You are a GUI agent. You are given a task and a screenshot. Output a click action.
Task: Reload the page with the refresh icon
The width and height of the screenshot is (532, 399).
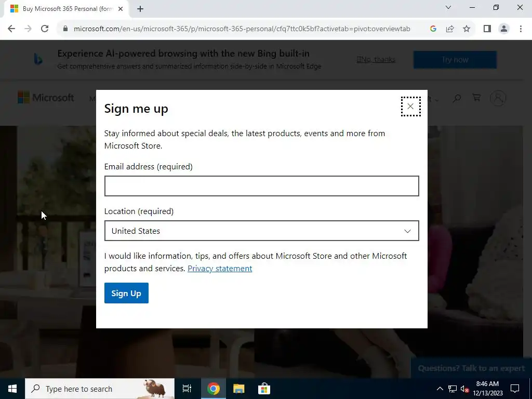click(45, 29)
